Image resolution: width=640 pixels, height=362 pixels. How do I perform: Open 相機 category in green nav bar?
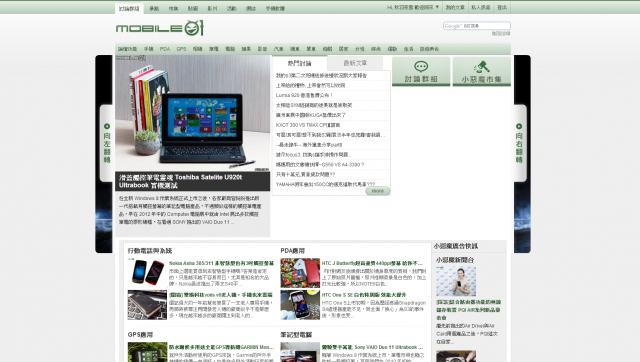pyautogui.click(x=198, y=49)
